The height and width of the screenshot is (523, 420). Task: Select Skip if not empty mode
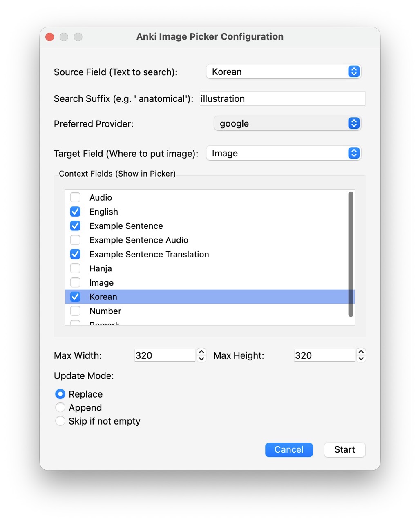click(60, 421)
